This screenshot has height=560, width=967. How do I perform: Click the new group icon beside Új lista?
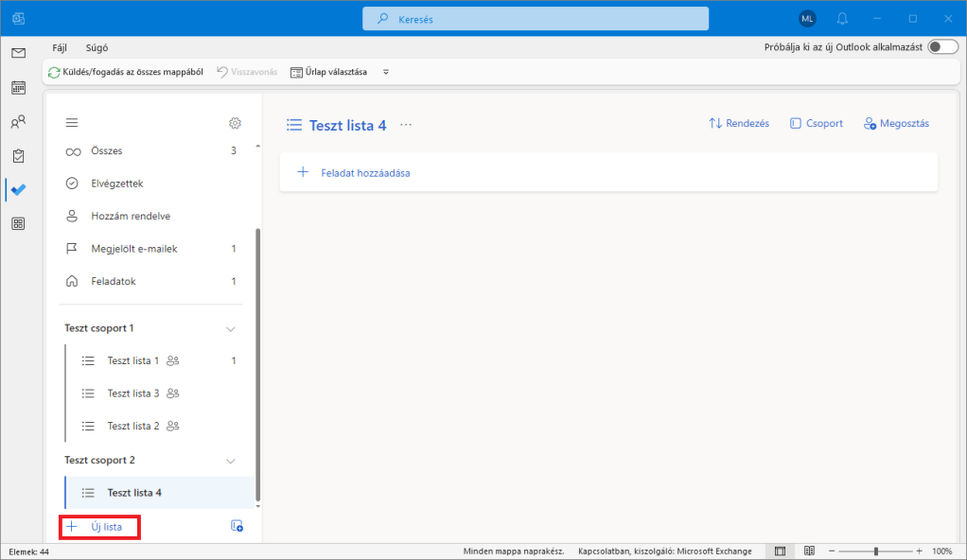pyautogui.click(x=237, y=526)
